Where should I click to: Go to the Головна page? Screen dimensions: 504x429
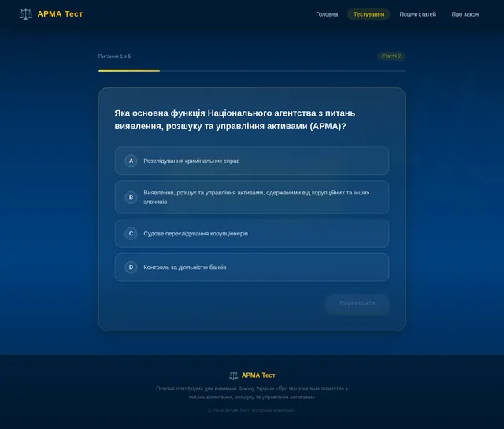pyautogui.click(x=327, y=14)
